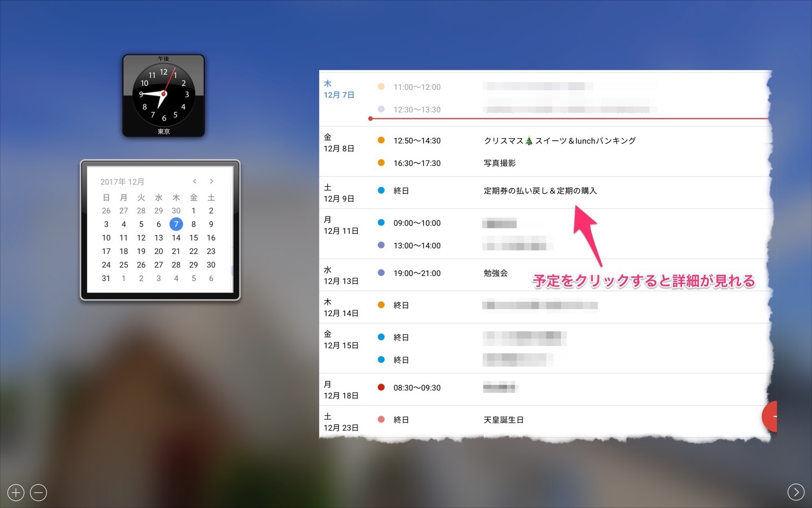Click the 終日 label on 12月 14日
The width and height of the screenshot is (812, 508).
tap(401, 305)
